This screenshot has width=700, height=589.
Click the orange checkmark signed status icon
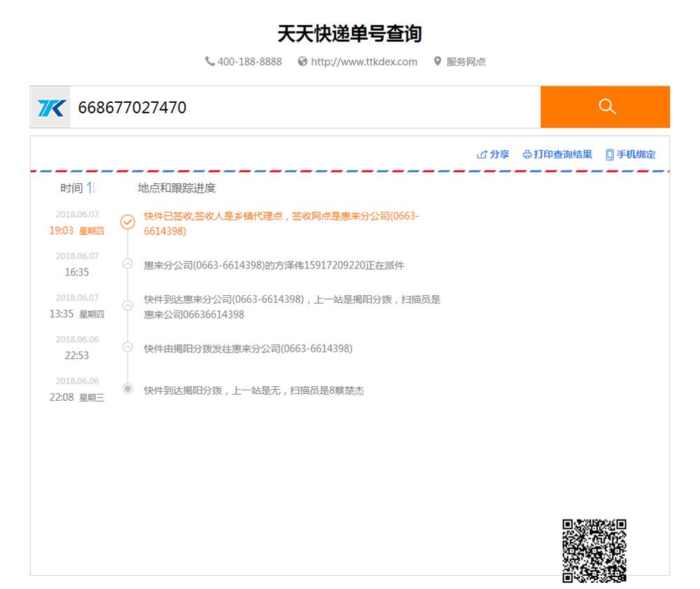[127, 222]
